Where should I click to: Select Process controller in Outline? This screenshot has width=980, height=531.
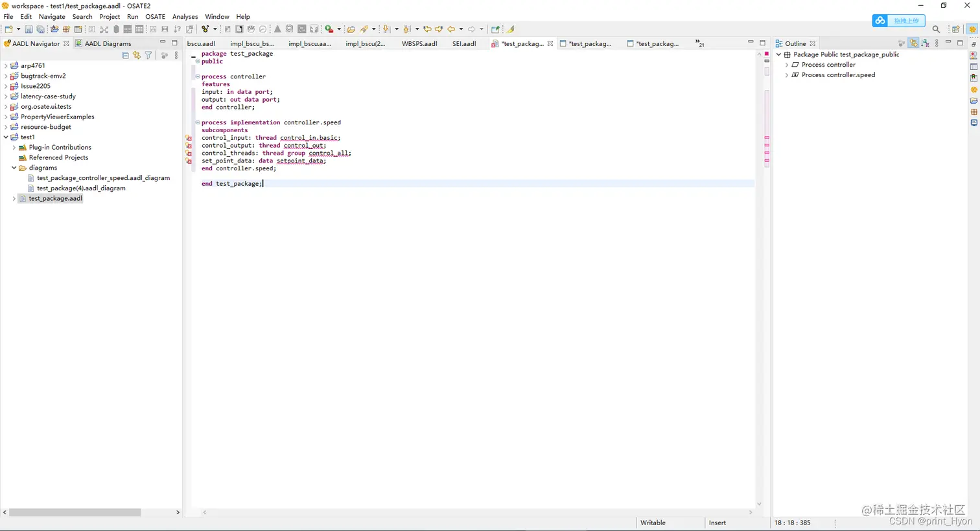click(x=828, y=65)
